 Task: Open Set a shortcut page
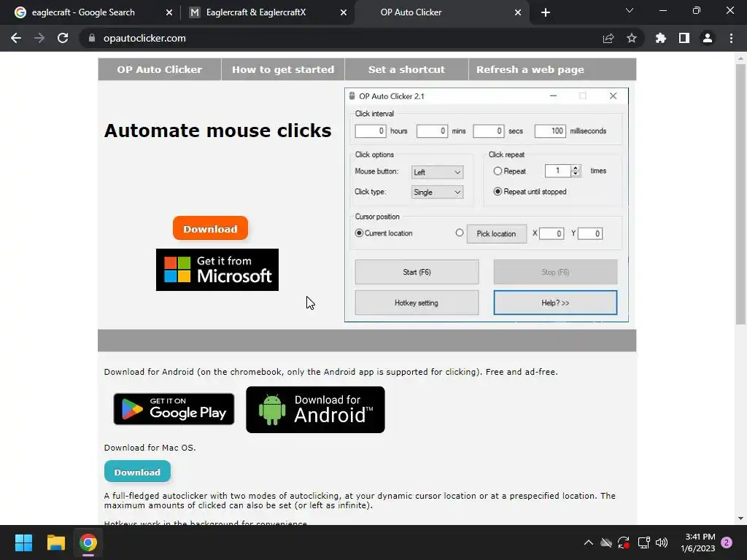pos(406,69)
